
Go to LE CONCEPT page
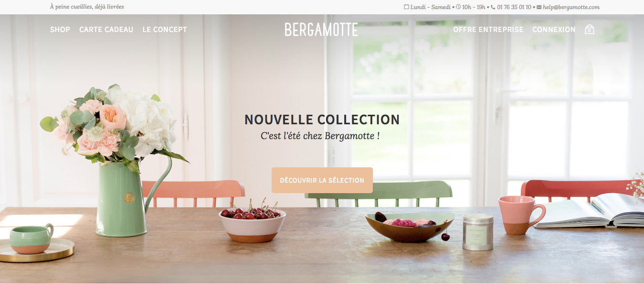[x=165, y=30]
